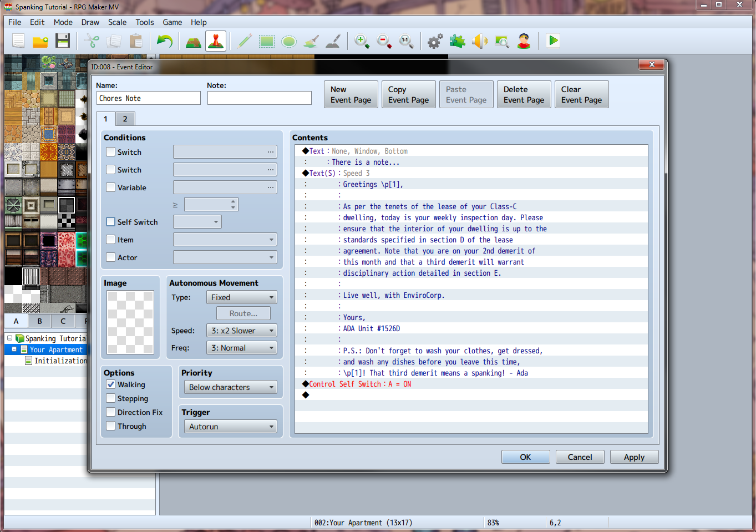Open the movement Type dropdown showing Fixed
Screen dimensions: 756x532
coord(242,297)
